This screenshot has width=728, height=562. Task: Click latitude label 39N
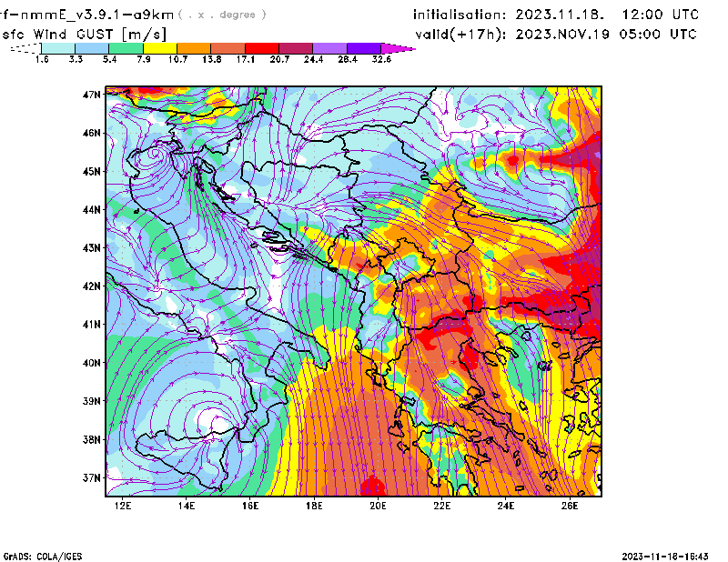click(x=92, y=401)
